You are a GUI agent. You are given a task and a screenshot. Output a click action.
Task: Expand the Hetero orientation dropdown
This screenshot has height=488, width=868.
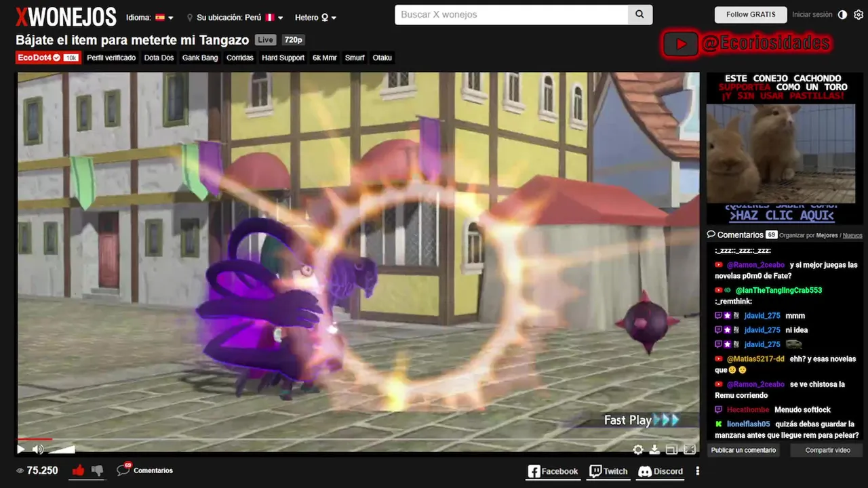click(x=315, y=18)
